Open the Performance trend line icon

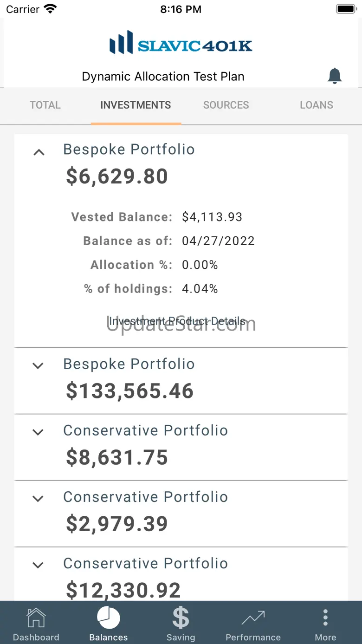(253, 618)
